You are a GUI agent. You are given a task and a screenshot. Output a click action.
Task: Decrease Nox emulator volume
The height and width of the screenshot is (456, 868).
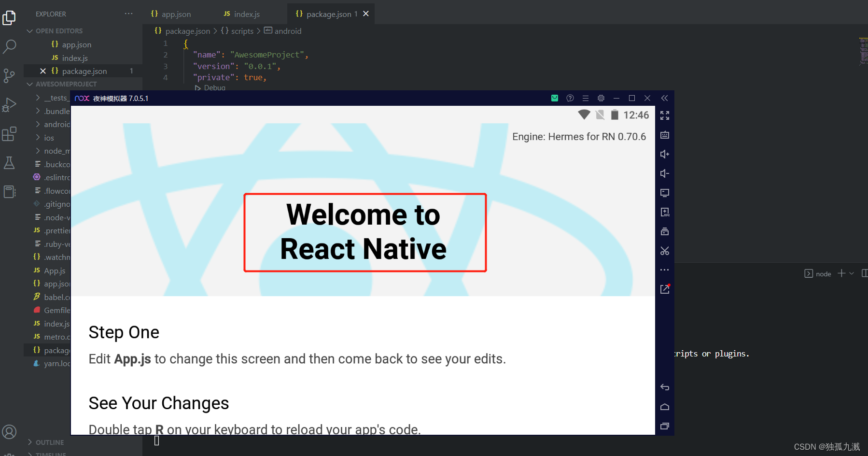[665, 173]
